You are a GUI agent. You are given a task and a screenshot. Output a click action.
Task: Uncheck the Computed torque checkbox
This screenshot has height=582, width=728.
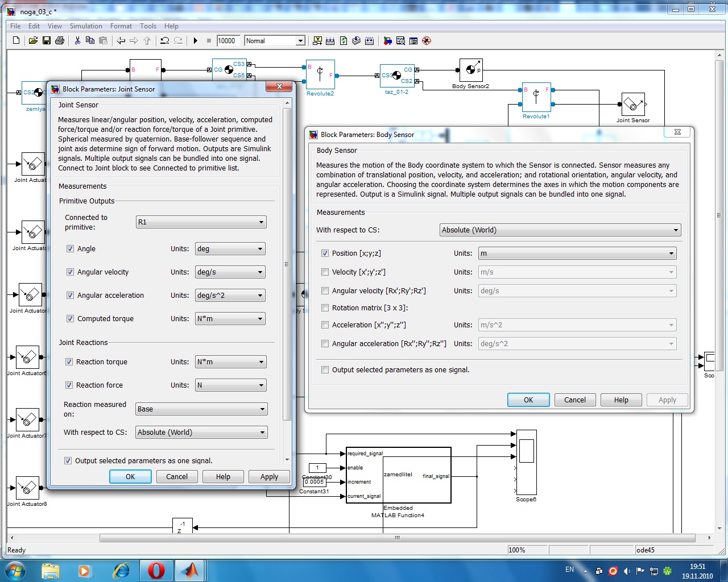pyautogui.click(x=70, y=319)
